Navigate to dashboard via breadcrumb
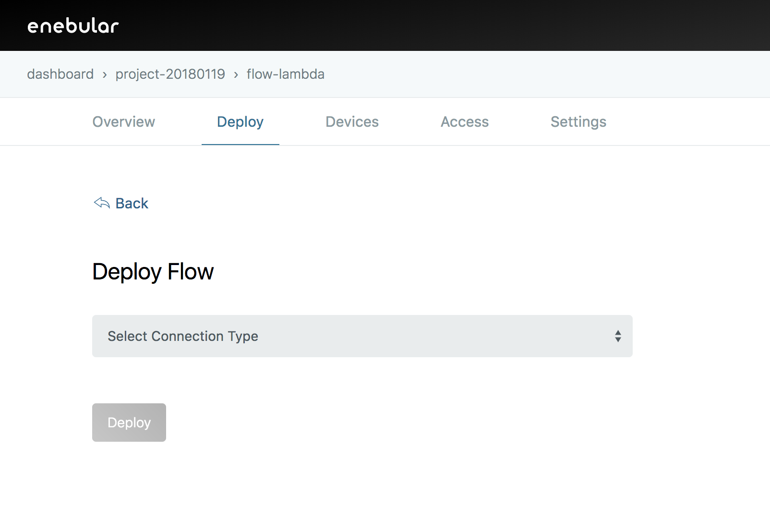 (60, 74)
